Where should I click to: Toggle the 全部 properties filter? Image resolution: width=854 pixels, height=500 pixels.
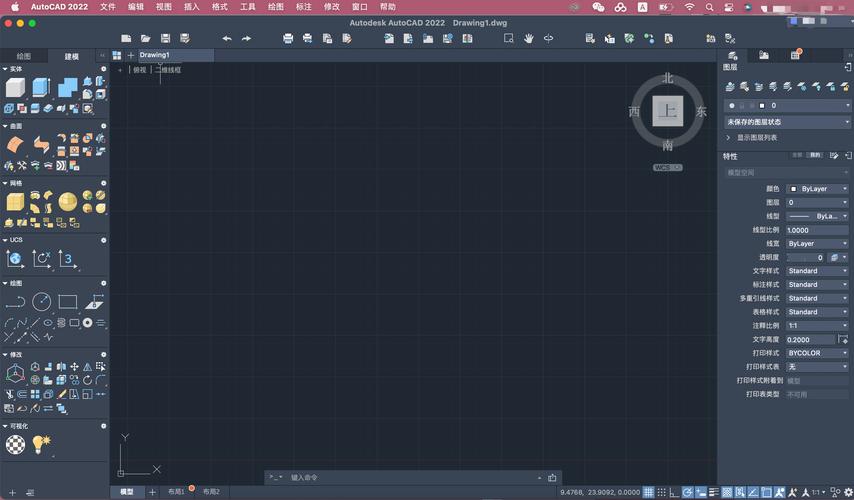pyautogui.click(x=797, y=155)
